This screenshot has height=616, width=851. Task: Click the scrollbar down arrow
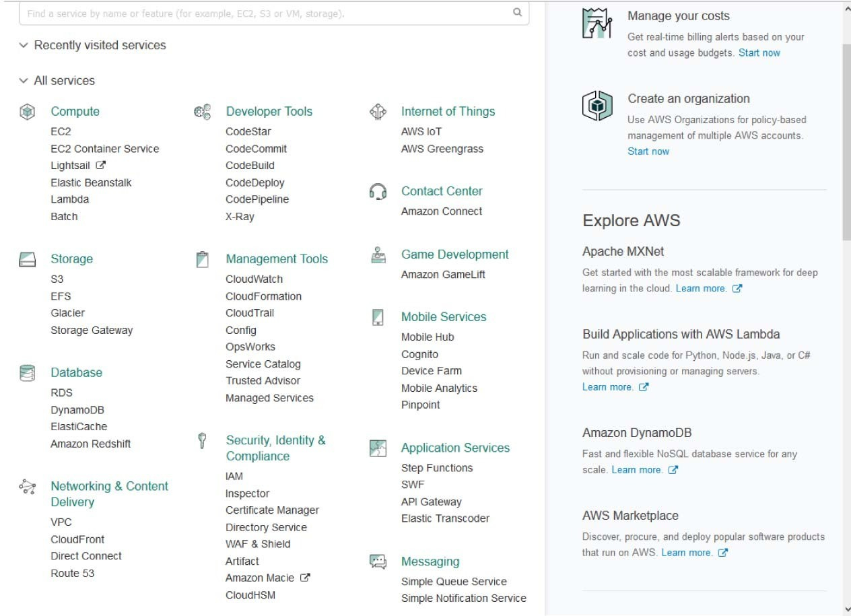847,610
